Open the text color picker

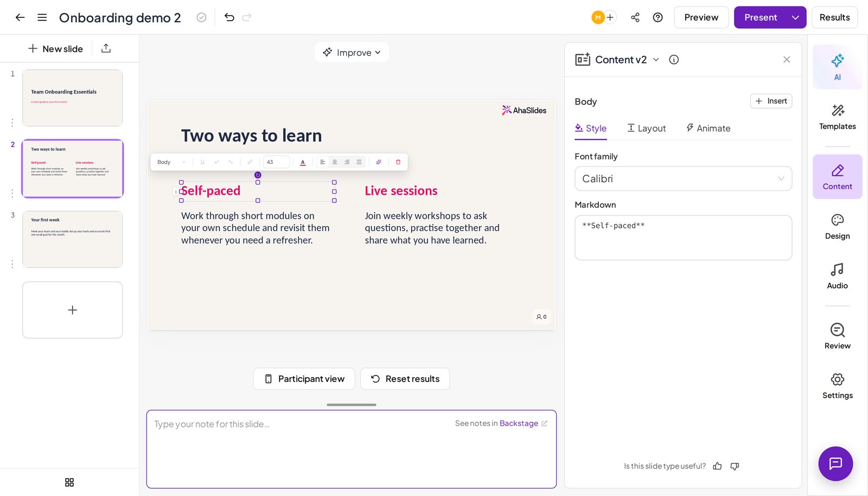303,162
